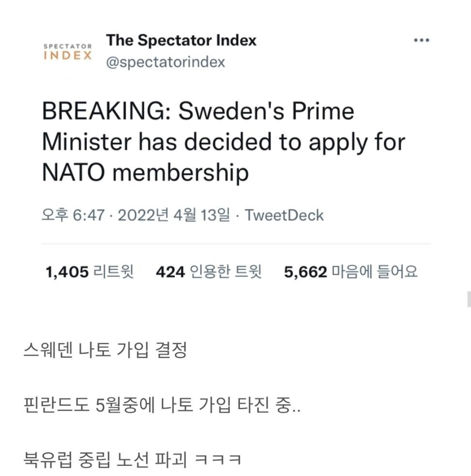Click the @spectatorindex handle
The width and height of the screenshot is (471, 476).
165,63
